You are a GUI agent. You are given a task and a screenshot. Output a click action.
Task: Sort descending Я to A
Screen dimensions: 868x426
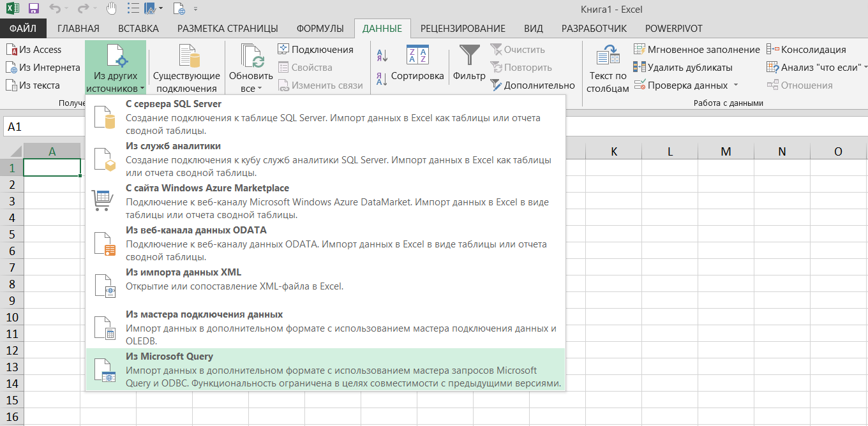click(x=382, y=79)
